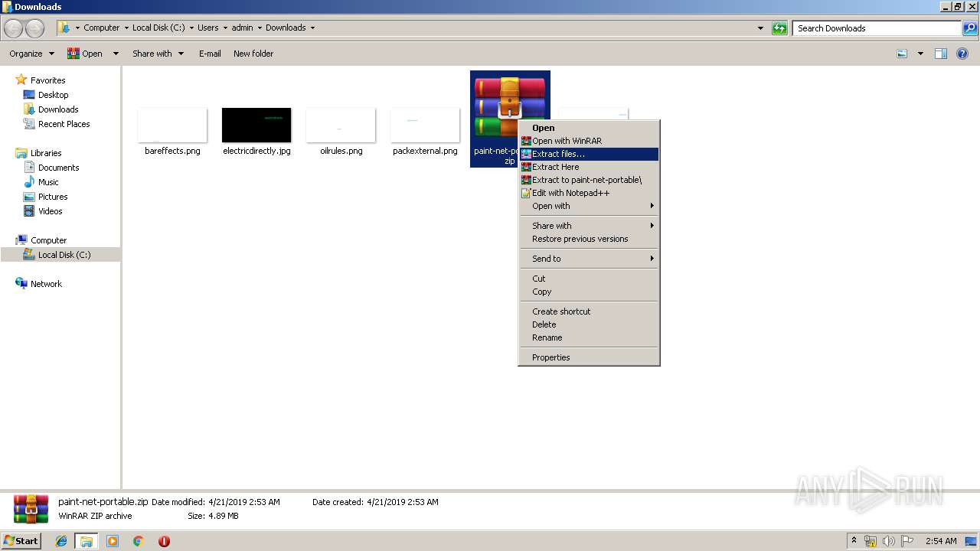Select Open with WinRAR menu entry

(589, 141)
